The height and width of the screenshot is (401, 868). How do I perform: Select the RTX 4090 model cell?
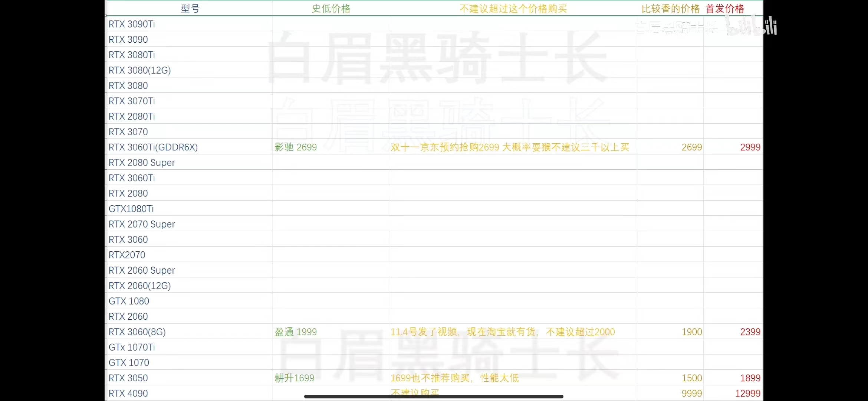click(x=128, y=393)
